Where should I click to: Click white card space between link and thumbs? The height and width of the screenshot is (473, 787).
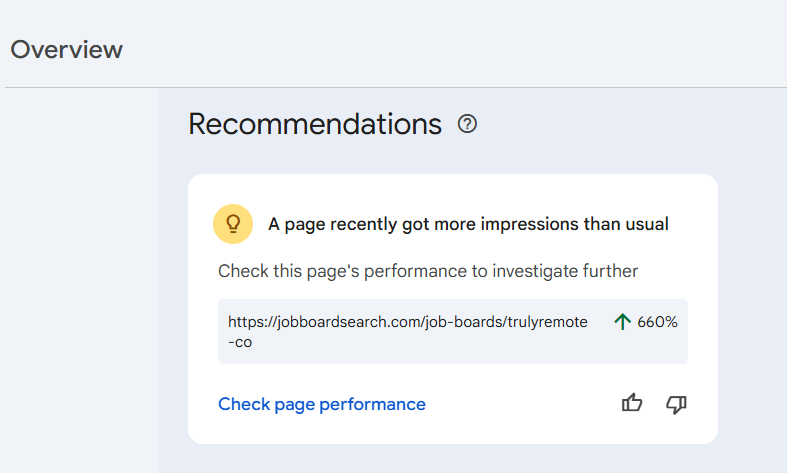click(520, 404)
